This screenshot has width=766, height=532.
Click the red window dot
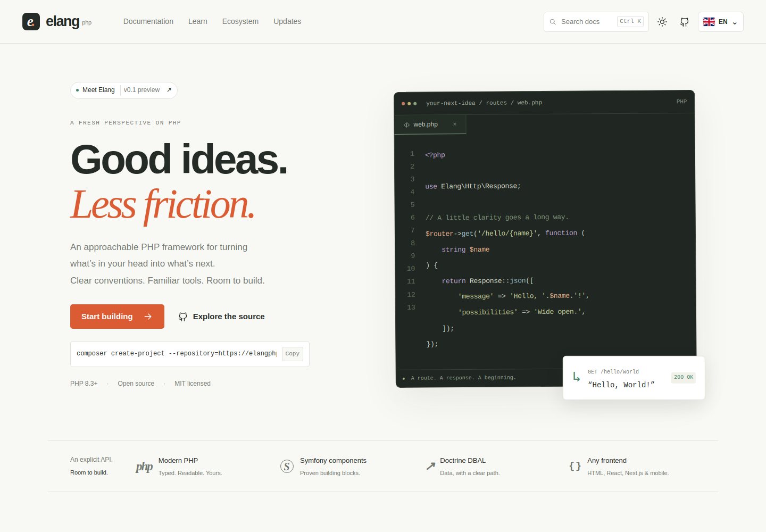coord(403,103)
